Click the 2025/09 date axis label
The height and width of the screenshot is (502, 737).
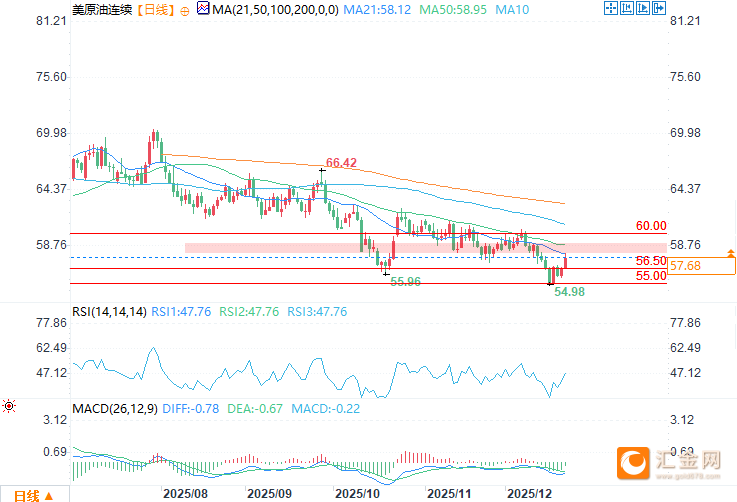click(x=269, y=494)
